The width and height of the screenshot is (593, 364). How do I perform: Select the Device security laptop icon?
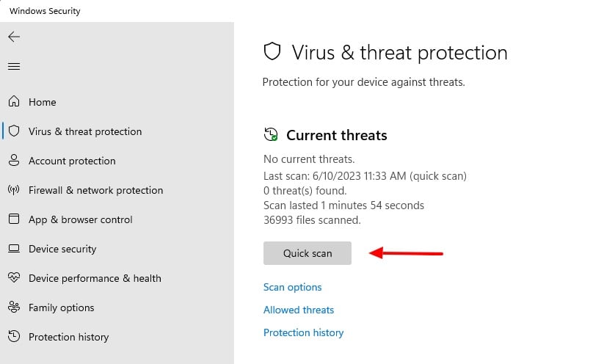14,248
